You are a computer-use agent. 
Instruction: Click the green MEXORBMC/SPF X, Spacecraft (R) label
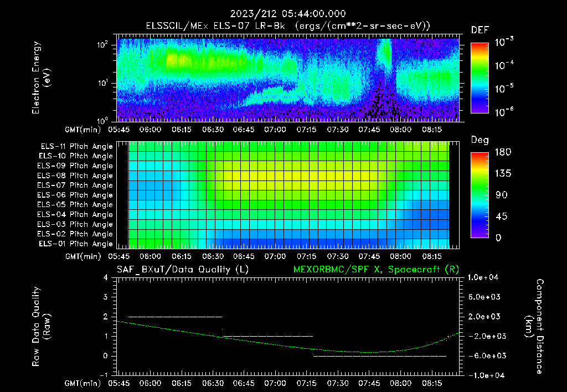376,270
